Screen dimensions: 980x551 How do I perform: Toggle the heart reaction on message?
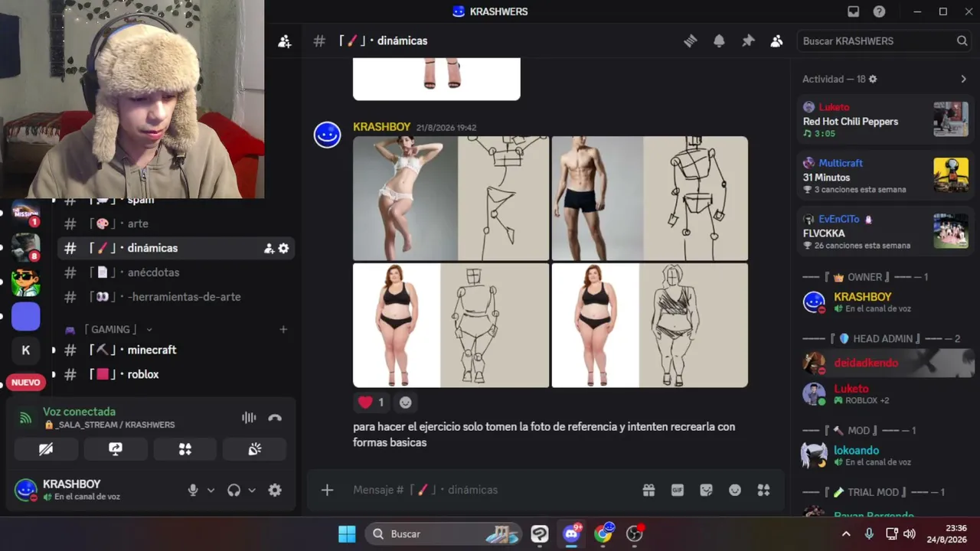tap(371, 402)
